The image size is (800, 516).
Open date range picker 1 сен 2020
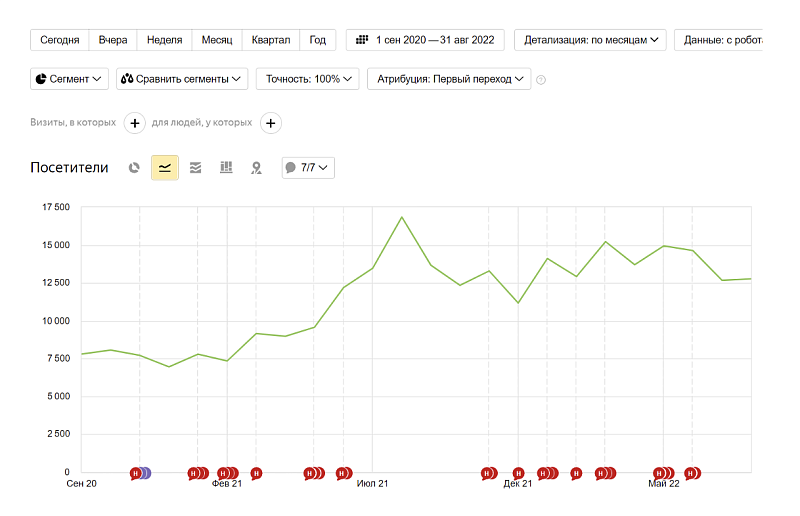pyautogui.click(x=425, y=40)
